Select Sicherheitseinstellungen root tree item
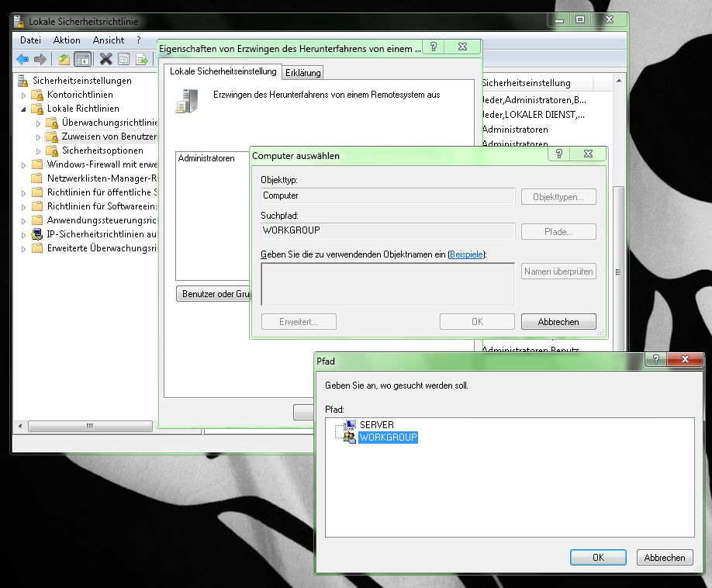 [82, 81]
